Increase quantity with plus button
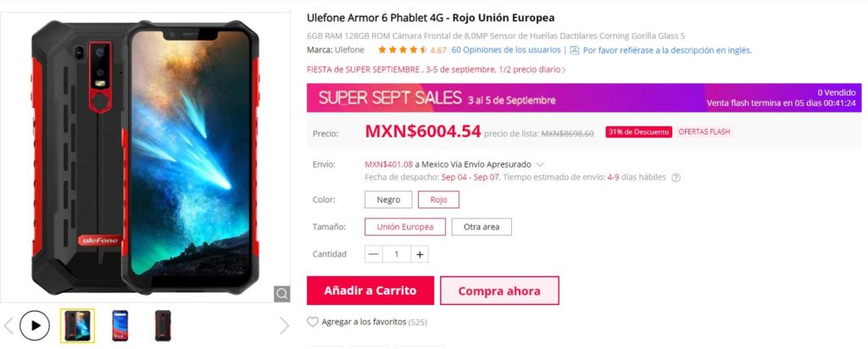This screenshot has height=349, width=868. coord(420,254)
